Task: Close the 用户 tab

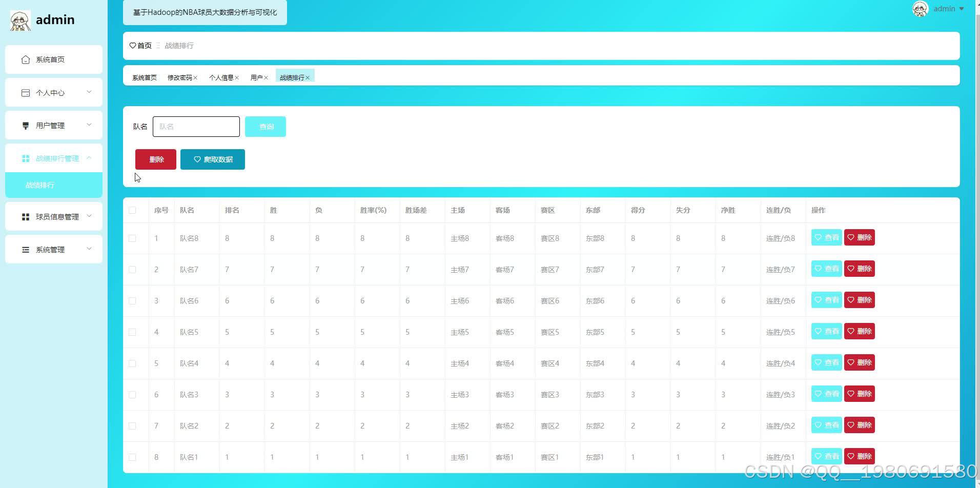Action: point(266,78)
